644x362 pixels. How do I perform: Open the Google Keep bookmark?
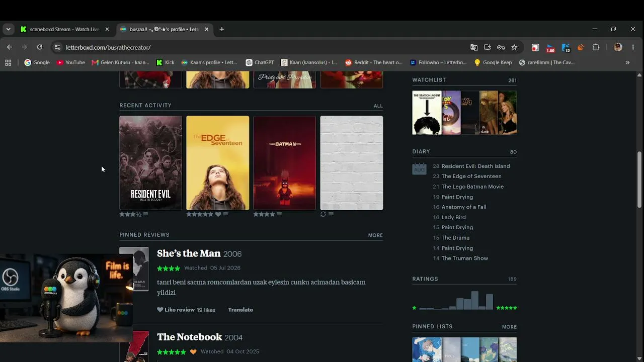493,63
